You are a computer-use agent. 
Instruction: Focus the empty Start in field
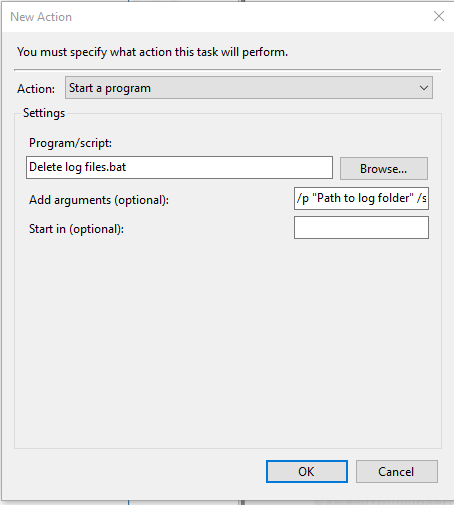361,227
